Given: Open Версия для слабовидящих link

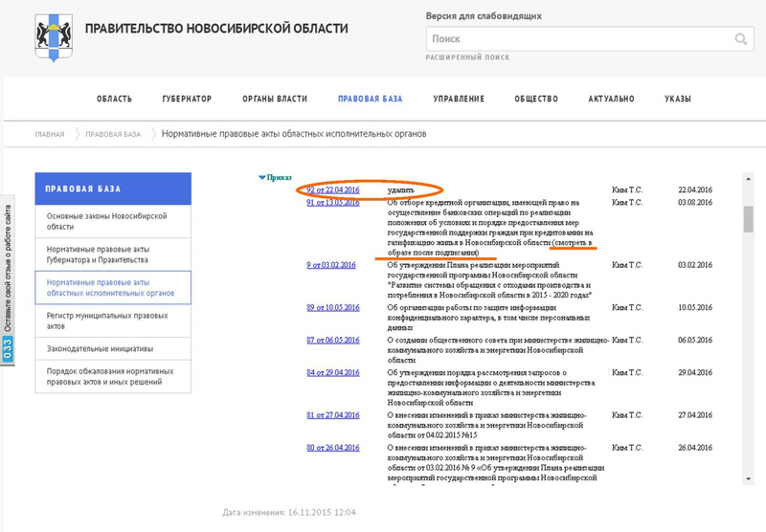Looking at the screenshot, I should pos(484,16).
